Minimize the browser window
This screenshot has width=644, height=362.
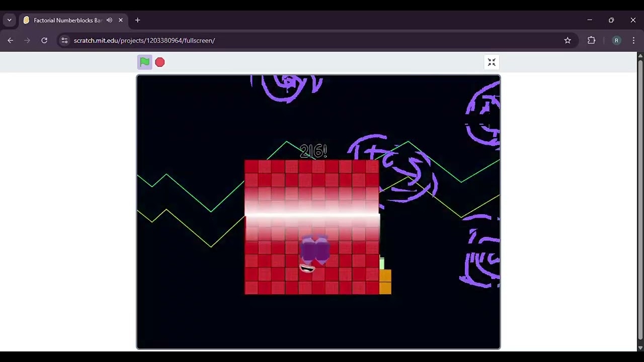590,20
